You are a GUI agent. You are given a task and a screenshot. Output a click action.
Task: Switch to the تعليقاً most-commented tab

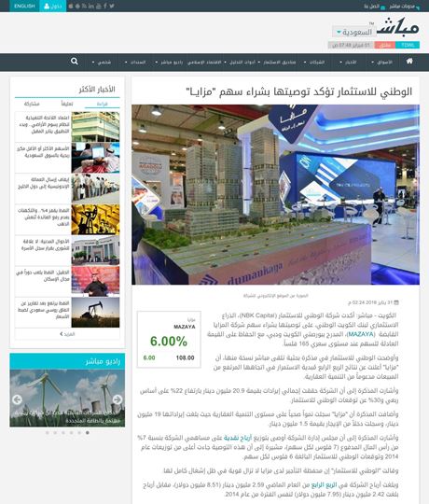click(67, 104)
